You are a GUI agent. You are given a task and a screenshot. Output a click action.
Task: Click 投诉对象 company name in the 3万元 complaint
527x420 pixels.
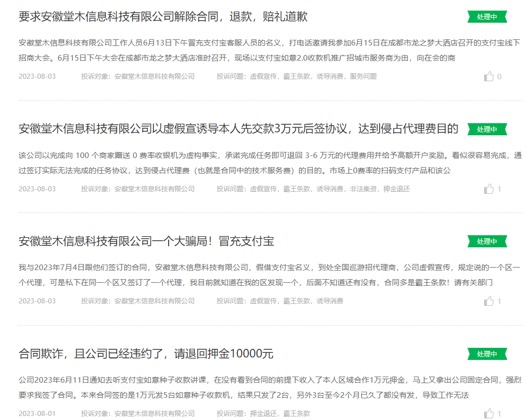[x=154, y=189]
